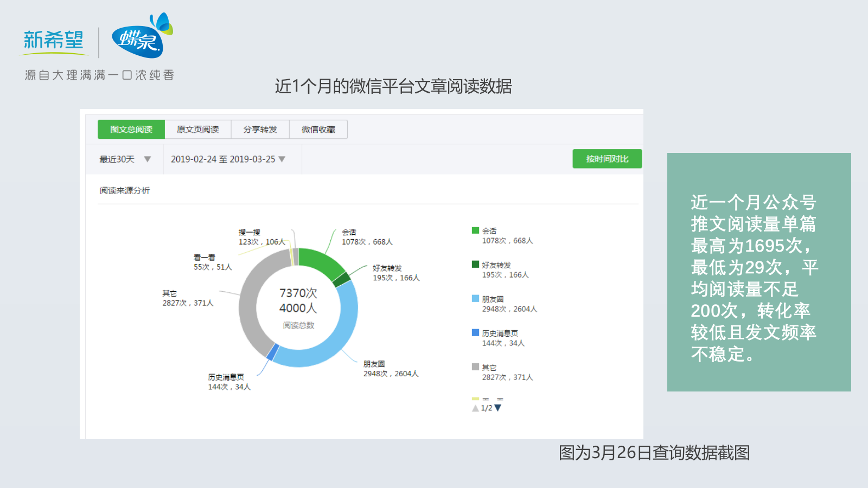Image resolution: width=868 pixels, height=488 pixels.
Task: Switch to the 原文页阅读 tab
Action: (199, 129)
